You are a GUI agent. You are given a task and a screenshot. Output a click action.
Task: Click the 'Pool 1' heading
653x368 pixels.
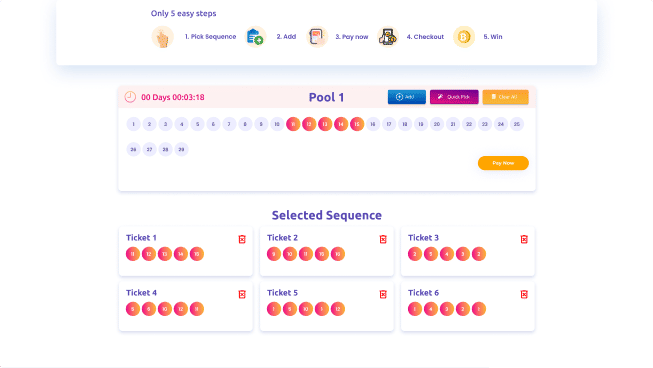click(326, 97)
